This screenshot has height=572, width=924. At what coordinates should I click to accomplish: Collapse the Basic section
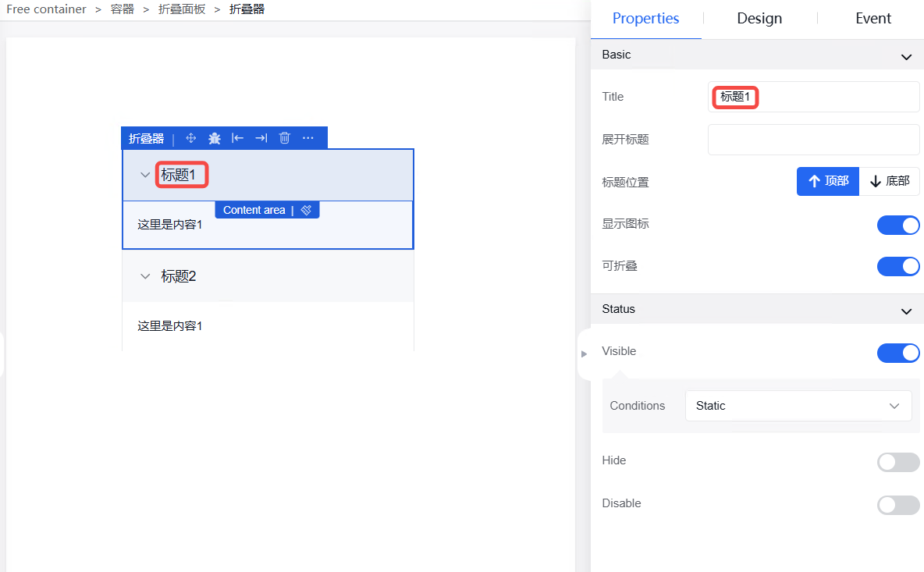point(906,57)
